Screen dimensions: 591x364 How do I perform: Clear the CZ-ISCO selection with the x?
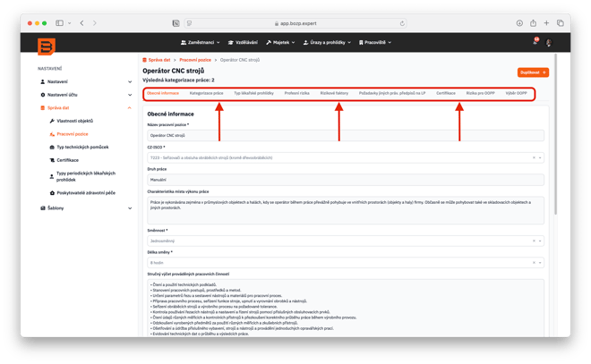(x=535, y=157)
